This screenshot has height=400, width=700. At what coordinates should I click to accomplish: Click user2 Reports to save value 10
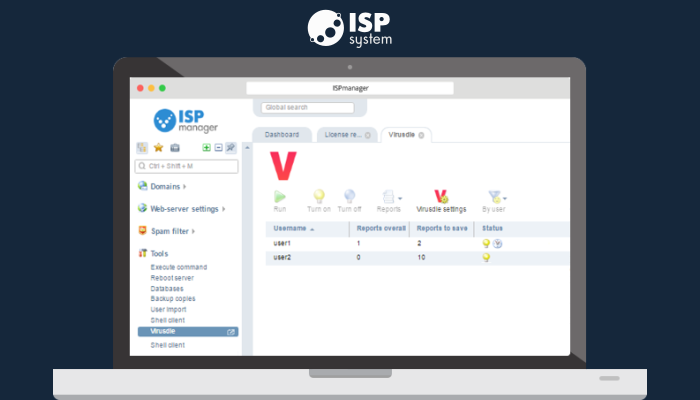pos(421,258)
